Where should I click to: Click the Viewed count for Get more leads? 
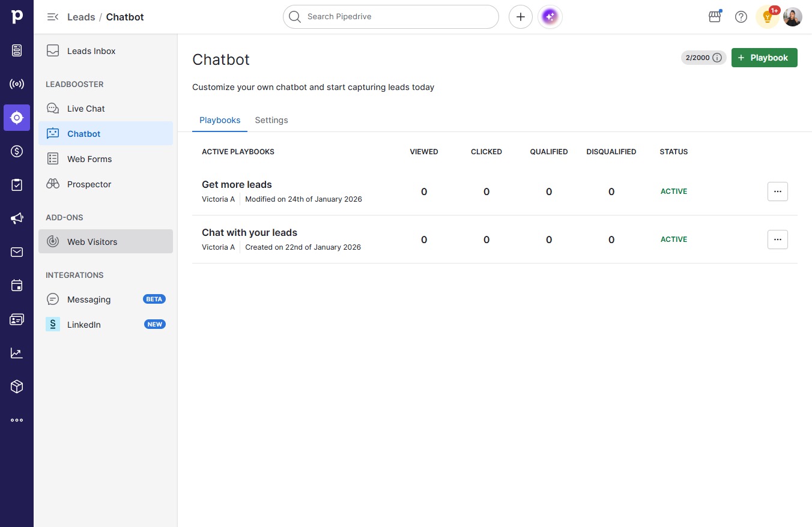(x=424, y=191)
